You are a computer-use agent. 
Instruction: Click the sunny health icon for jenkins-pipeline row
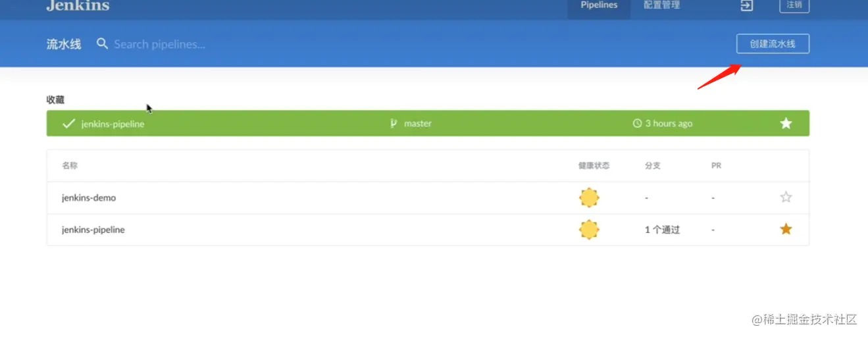pos(589,230)
